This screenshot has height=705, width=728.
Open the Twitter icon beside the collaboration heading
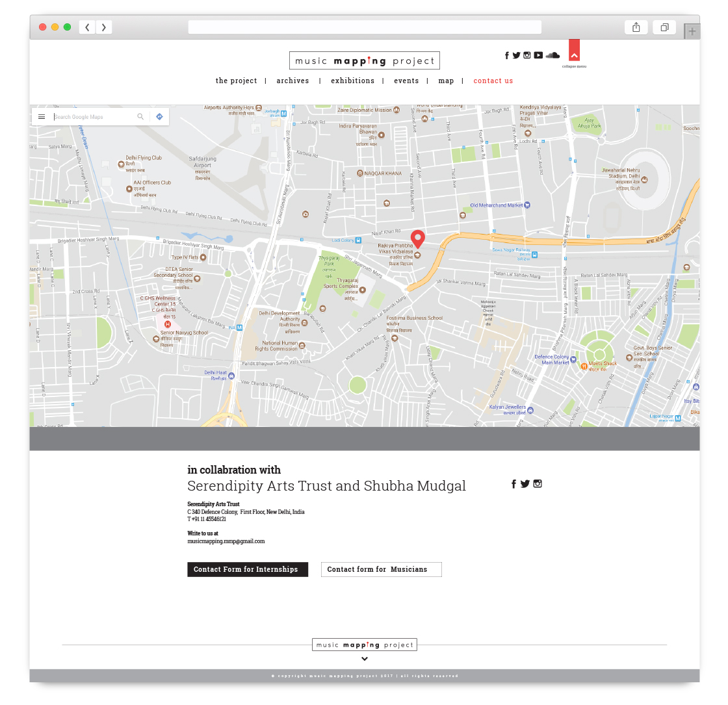click(x=525, y=484)
